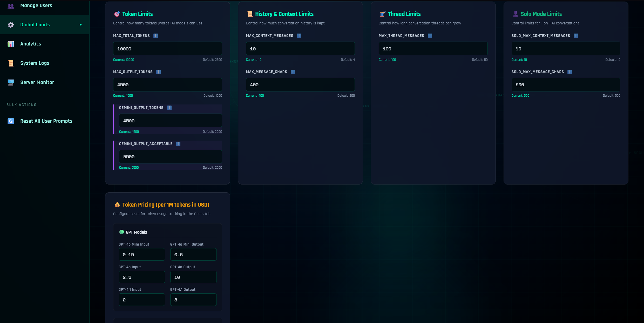Click the GPT Models green status dot
The height and width of the screenshot is (323, 644).
click(x=121, y=232)
